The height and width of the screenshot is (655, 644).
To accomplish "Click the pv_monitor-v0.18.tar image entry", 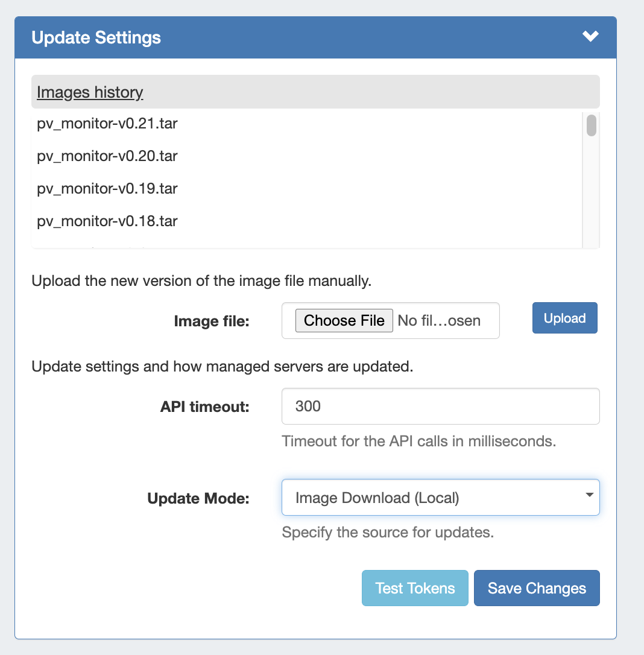I will pos(107,221).
